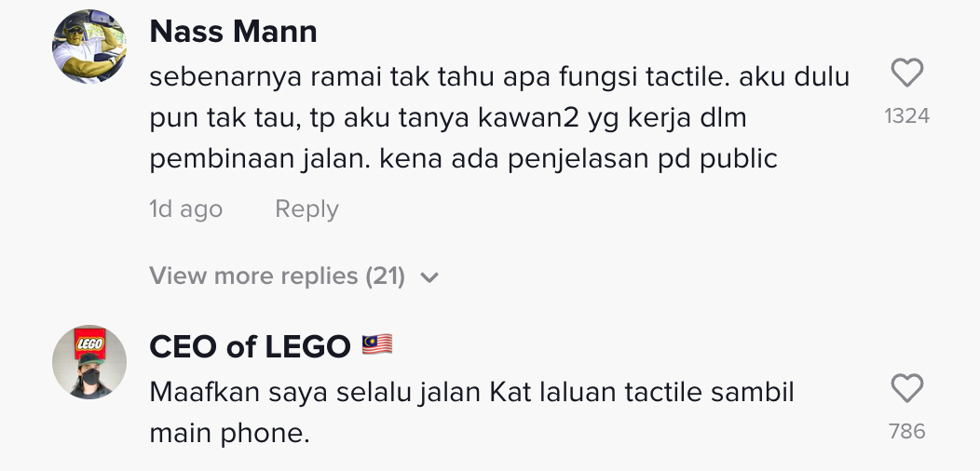Click the line starting "pembinaan jalan"
Image resolution: width=980 pixels, height=471 pixels.
tap(463, 158)
